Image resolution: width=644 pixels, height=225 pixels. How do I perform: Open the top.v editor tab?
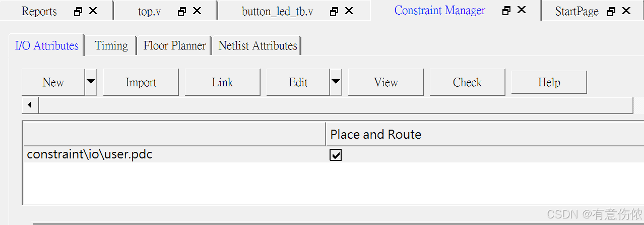pos(150,11)
